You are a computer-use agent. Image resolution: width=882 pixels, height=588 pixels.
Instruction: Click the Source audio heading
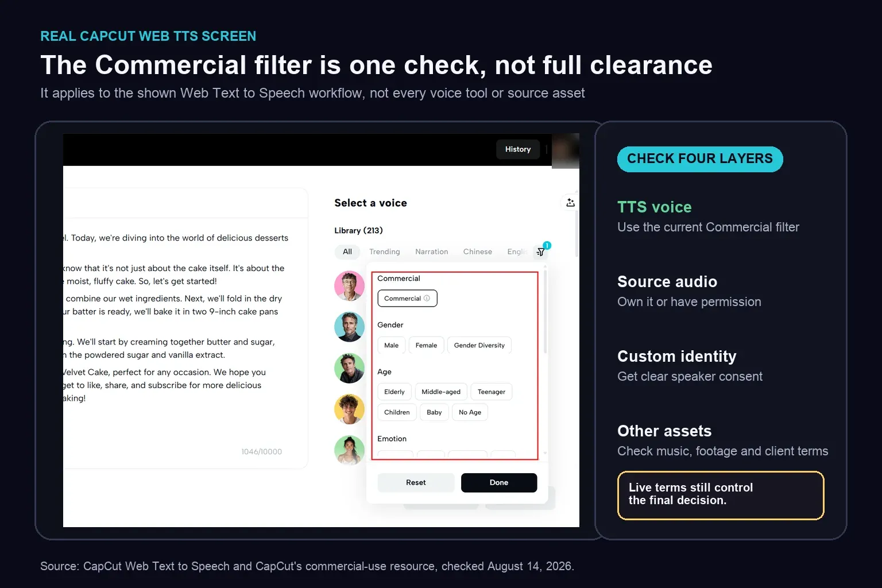[667, 282]
